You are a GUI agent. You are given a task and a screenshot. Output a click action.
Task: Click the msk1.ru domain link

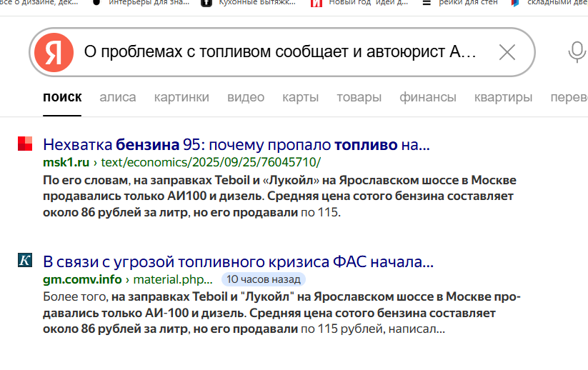pos(66,162)
